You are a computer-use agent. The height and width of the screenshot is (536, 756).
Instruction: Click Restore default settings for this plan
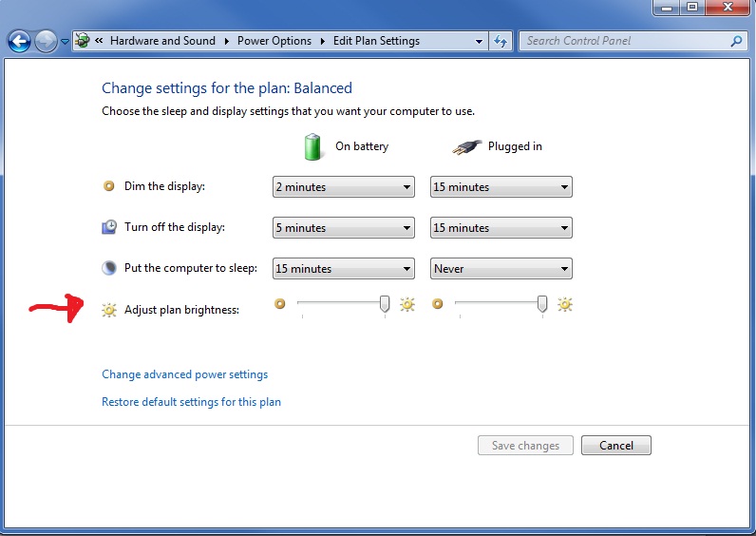click(x=192, y=402)
